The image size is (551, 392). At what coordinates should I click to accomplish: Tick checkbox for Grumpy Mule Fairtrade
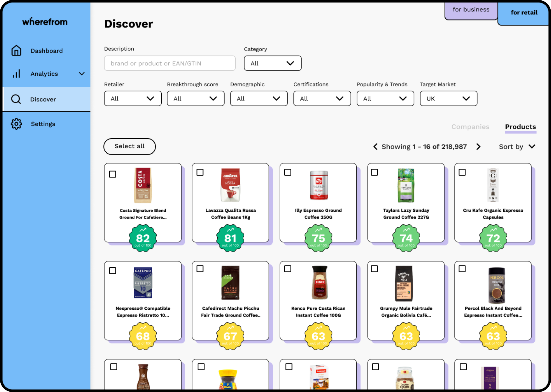coord(375,269)
